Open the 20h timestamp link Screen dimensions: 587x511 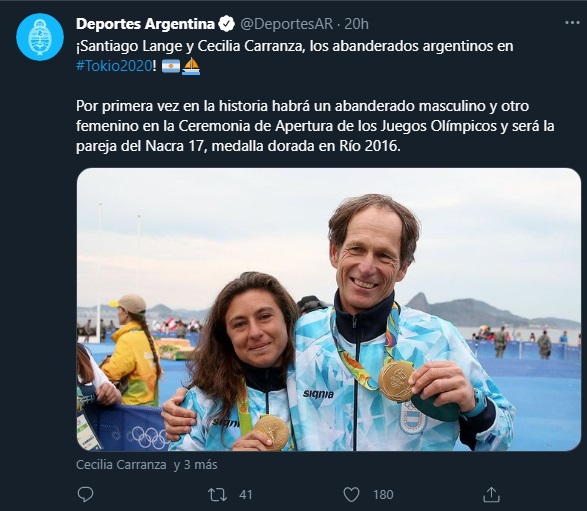coord(356,24)
